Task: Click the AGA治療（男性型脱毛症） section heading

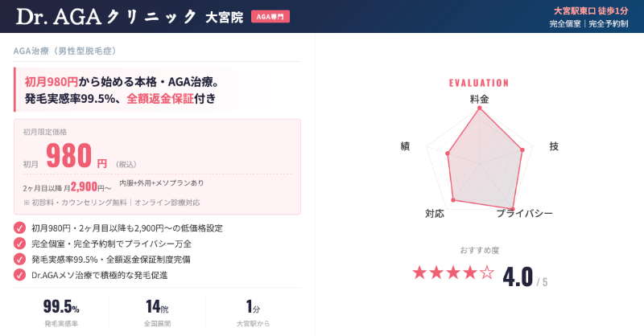Action: coord(66,51)
